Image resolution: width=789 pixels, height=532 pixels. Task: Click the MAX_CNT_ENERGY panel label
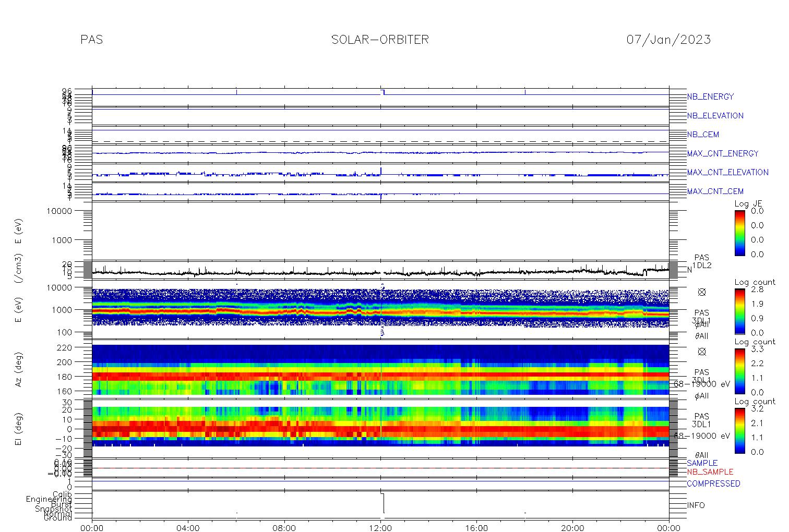pos(723,153)
